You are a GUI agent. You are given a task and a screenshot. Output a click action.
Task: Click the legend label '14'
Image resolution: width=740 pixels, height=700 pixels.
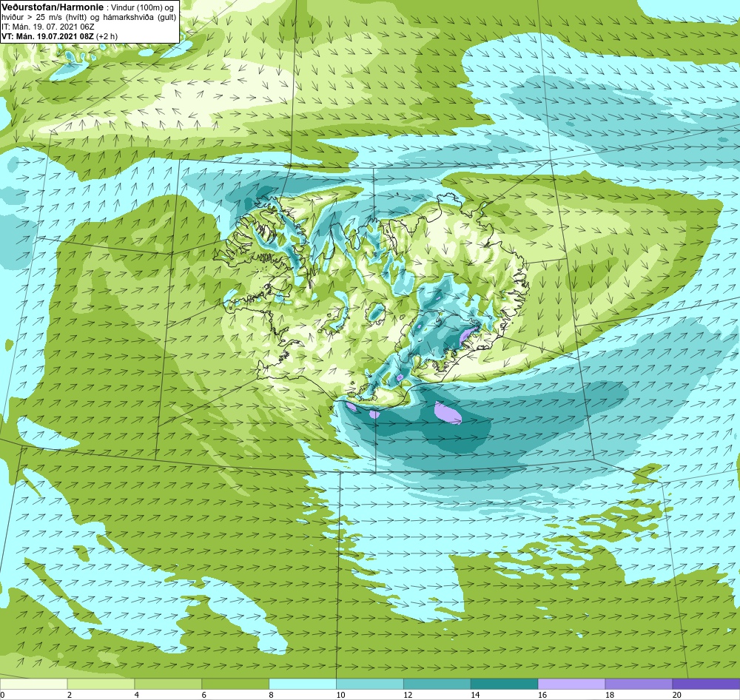click(475, 695)
